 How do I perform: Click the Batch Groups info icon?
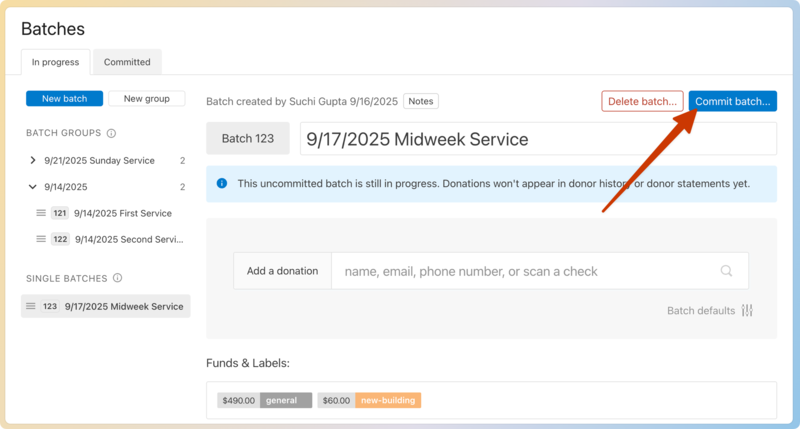point(111,133)
